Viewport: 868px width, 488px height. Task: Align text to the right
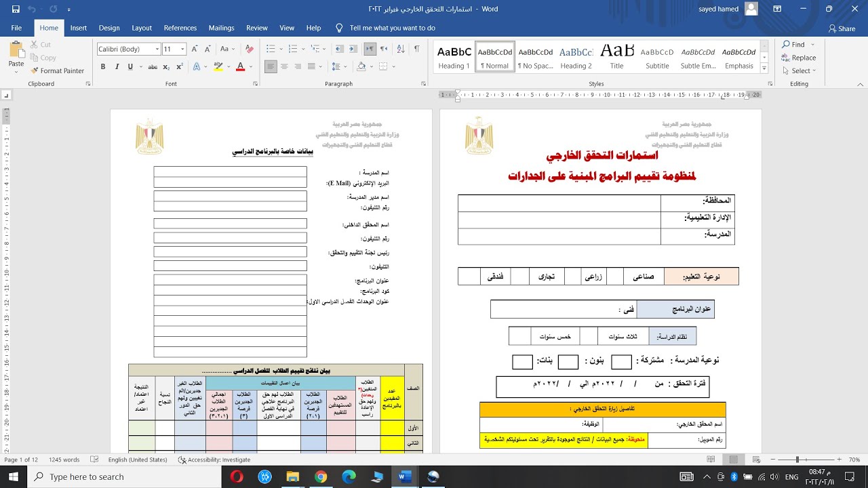click(x=298, y=66)
